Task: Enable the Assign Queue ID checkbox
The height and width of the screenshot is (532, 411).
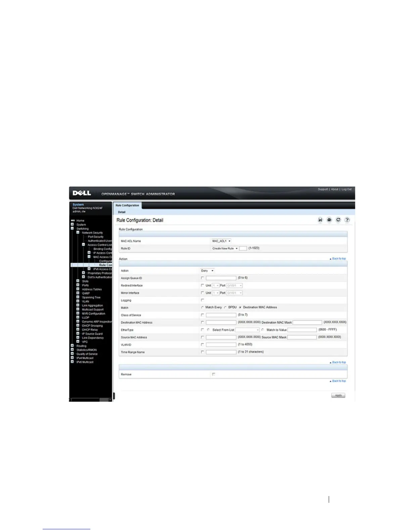Action: [202, 278]
